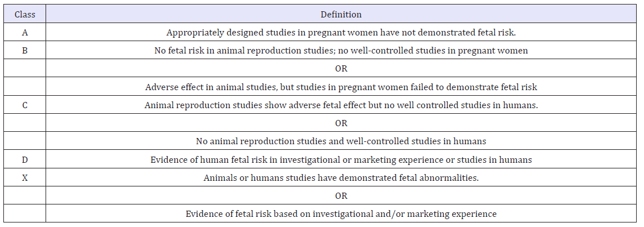Screen dimensions: 644x227
Task: Click the first OR cell under Class B
Action: pos(341,69)
